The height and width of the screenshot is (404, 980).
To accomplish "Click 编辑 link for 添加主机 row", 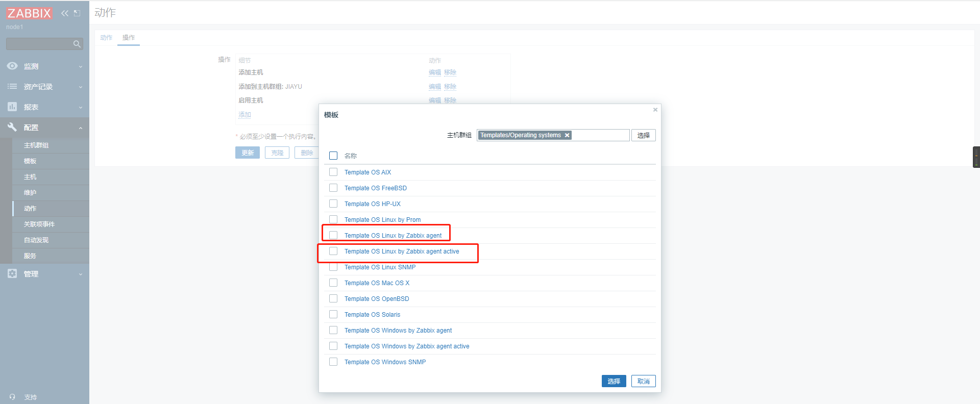I will [435, 72].
